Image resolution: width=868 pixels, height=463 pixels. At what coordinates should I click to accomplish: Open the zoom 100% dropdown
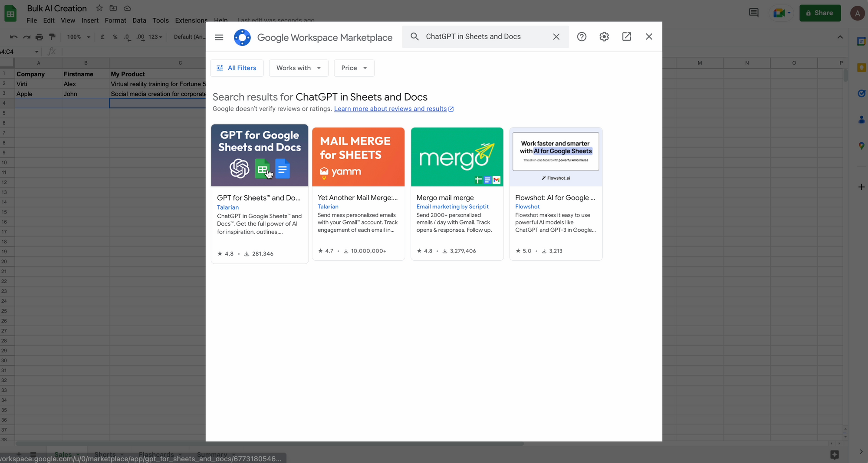pos(79,37)
